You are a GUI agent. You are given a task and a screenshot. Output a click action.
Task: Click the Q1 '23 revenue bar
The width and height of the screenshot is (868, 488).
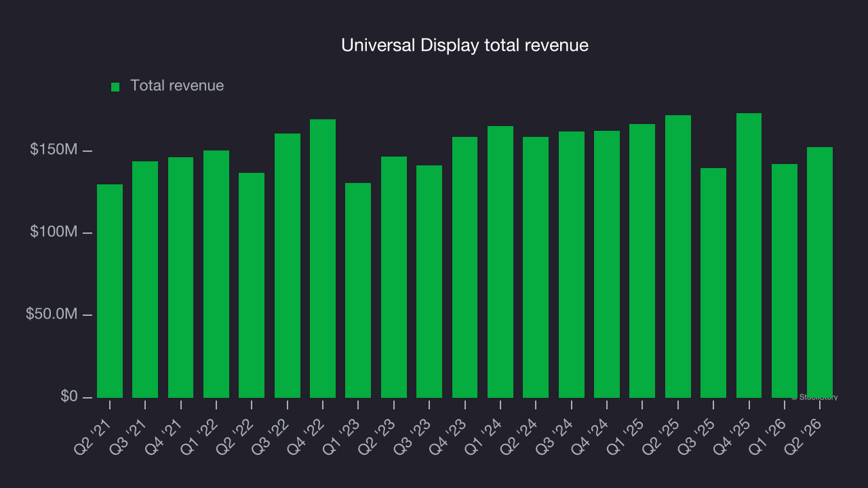[x=358, y=290]
